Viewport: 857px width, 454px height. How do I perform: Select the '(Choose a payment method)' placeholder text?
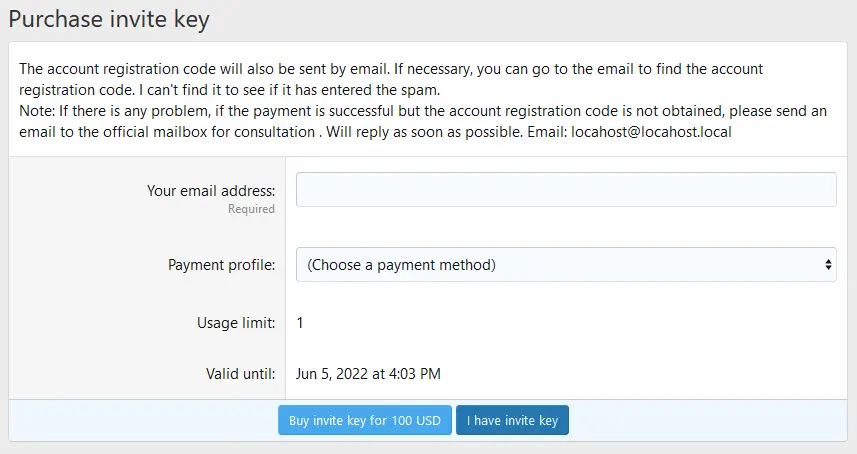click(x=401, y=265)
